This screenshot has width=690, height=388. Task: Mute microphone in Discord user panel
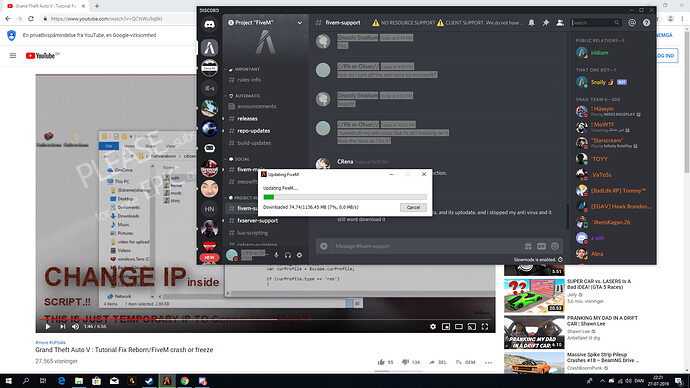276,255
